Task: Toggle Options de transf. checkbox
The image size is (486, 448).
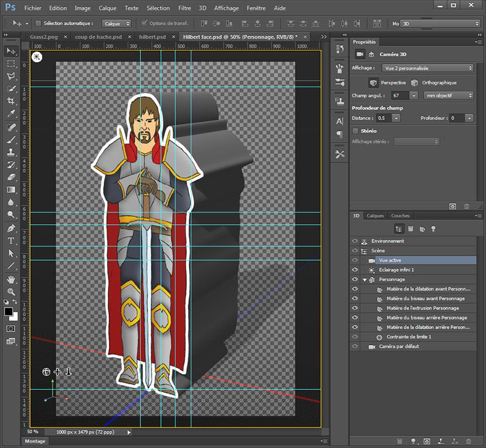Action: coord(144,23)
